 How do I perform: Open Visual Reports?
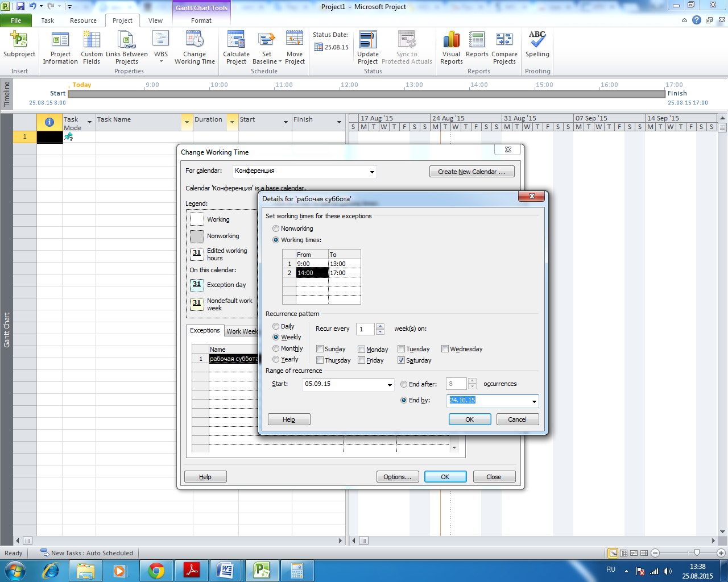(x=452, y=48)
